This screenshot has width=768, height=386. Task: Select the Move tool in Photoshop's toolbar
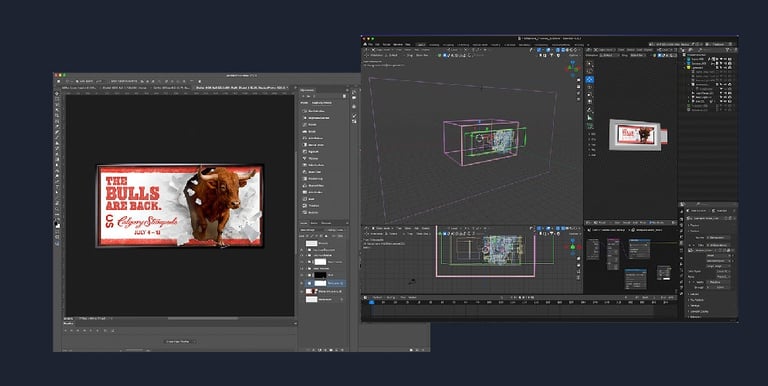tap(57, 94)
